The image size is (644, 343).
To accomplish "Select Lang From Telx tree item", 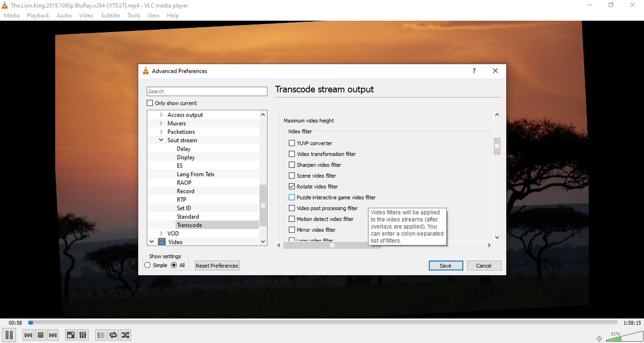I will 196,175.
